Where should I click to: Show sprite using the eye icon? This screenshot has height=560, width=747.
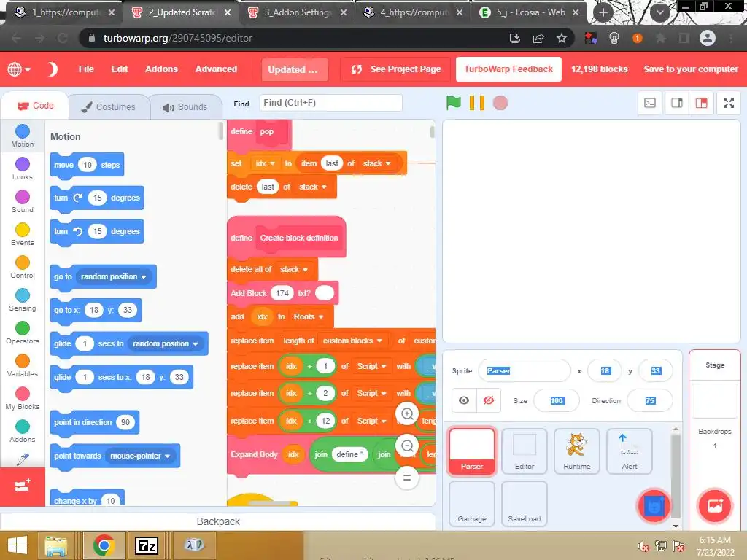click(463, 400)
